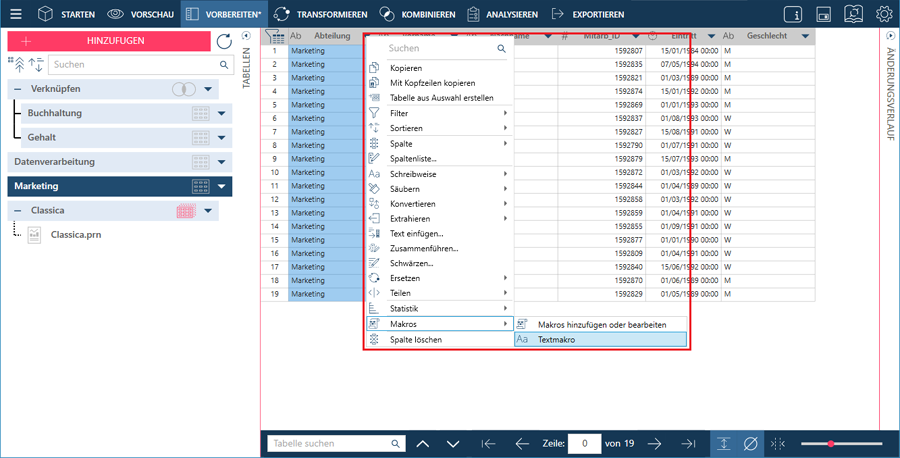Adjust the zoom slider at bottom right
Screen dimensions: 900x458
click(830, 443)
